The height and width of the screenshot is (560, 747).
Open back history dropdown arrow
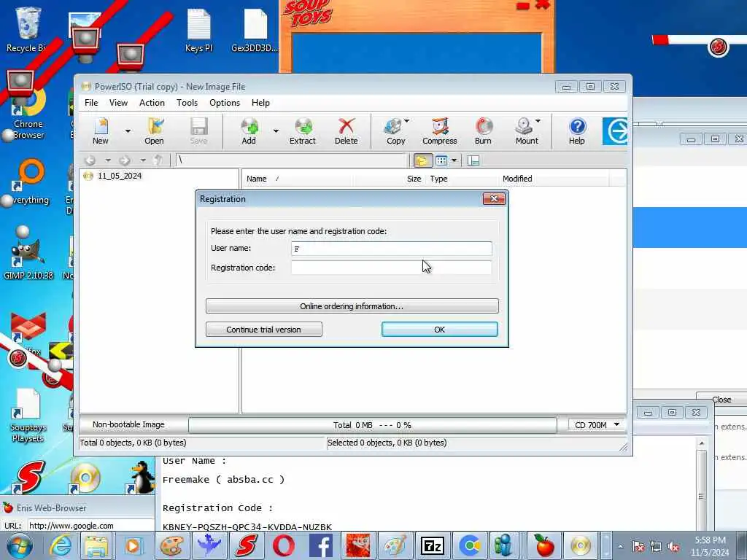pos(108,160)
